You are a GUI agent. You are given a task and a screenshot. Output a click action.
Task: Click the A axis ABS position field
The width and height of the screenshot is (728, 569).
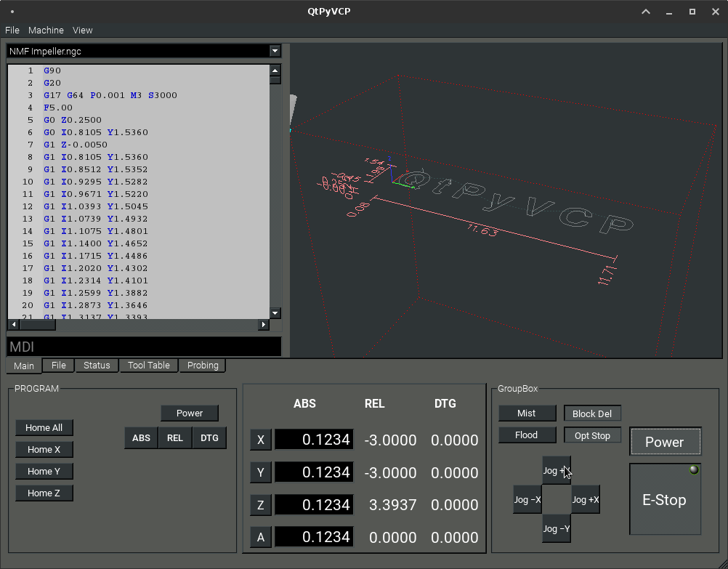pyautogui.click(x=314, y=537)
